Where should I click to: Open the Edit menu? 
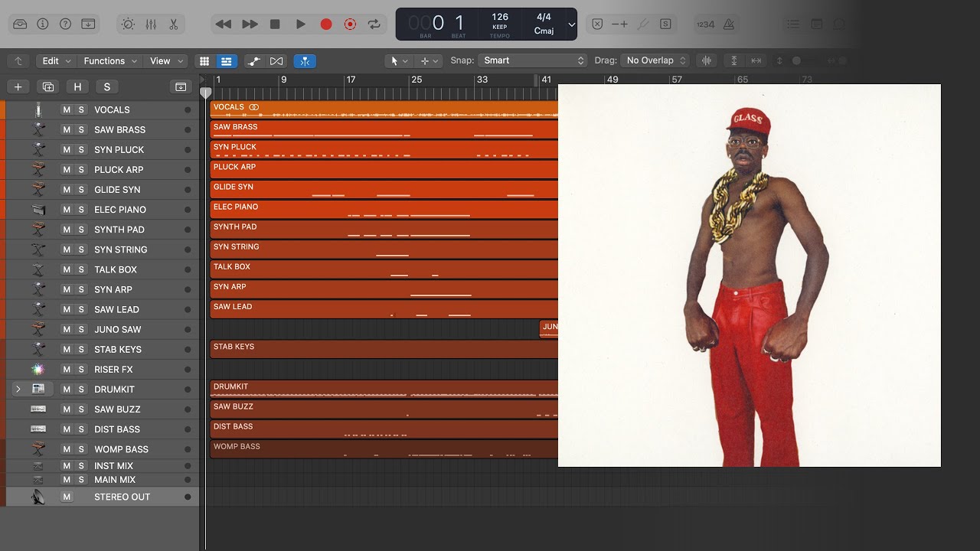tap(56, 61)
